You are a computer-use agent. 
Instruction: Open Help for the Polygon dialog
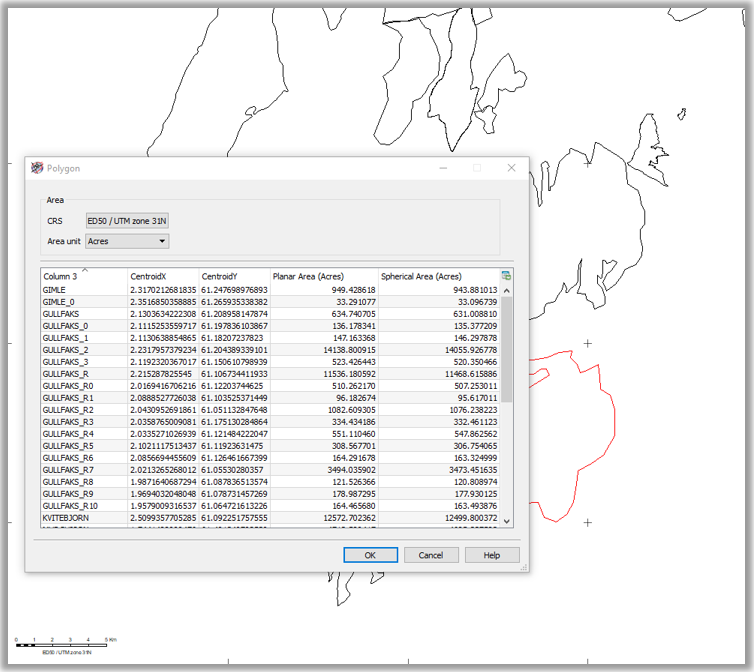[491, 555]
